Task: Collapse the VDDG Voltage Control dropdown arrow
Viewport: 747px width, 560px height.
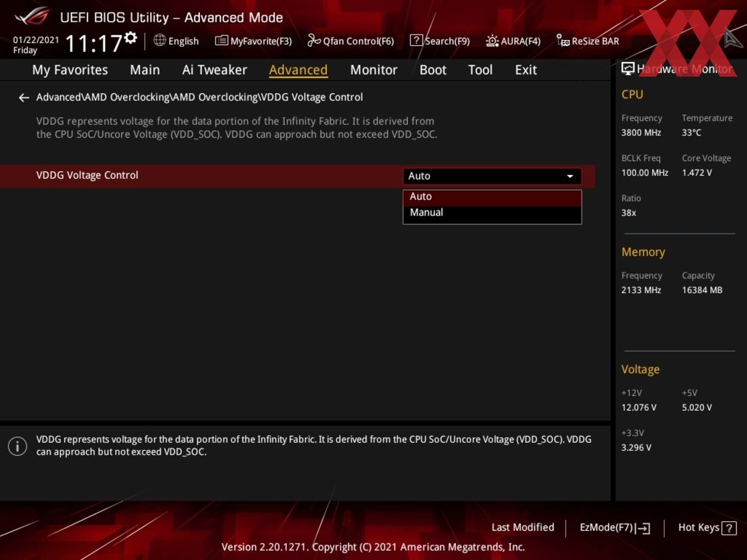Action: coord(570,176)
